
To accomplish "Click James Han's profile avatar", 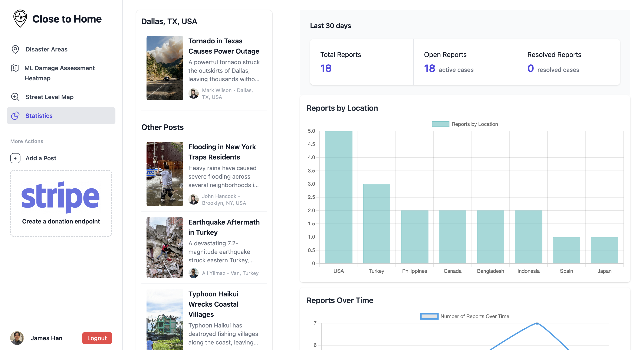I will (x=17, y=338).
